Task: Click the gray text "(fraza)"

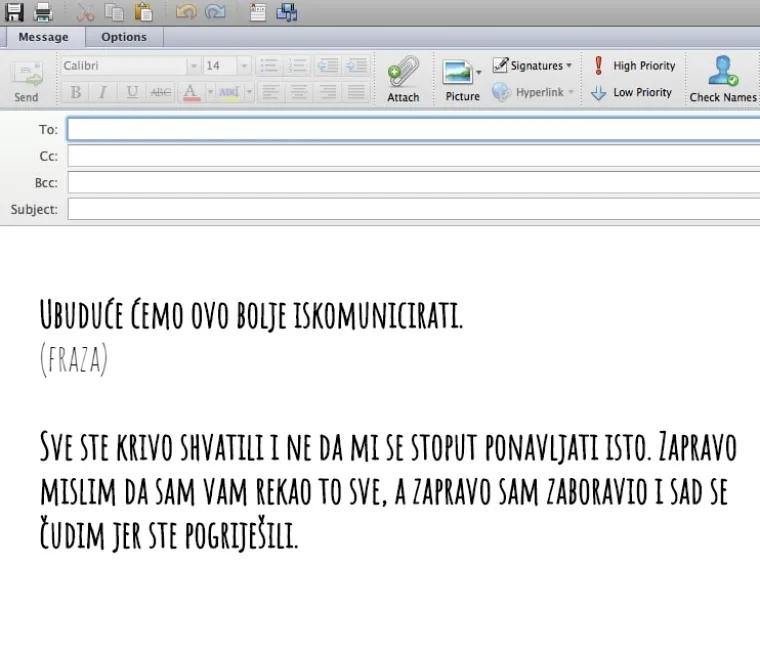Action: pos(74,359)
